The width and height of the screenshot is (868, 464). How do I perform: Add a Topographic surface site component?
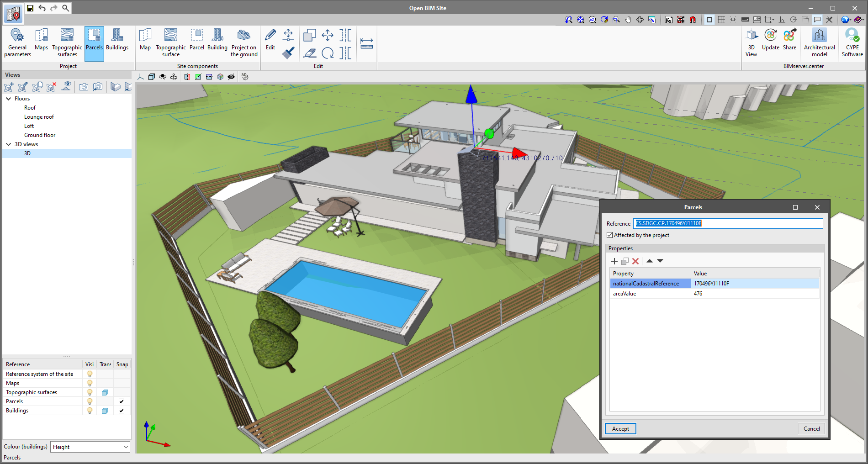(171, 43)
